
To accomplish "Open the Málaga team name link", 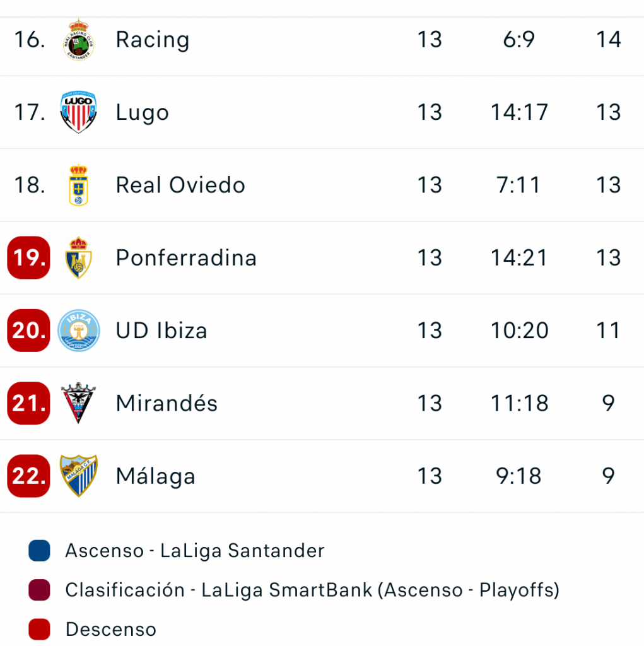I will tap(156, 476).
